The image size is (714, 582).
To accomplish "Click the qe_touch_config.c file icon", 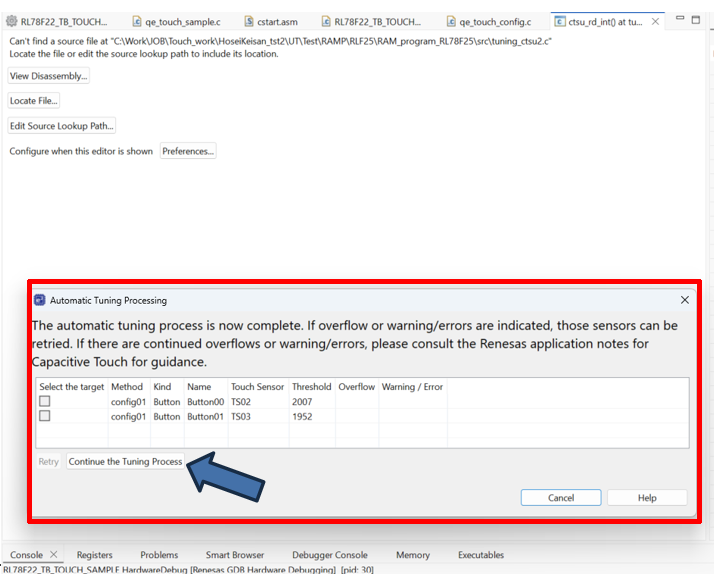I will 451,21.
